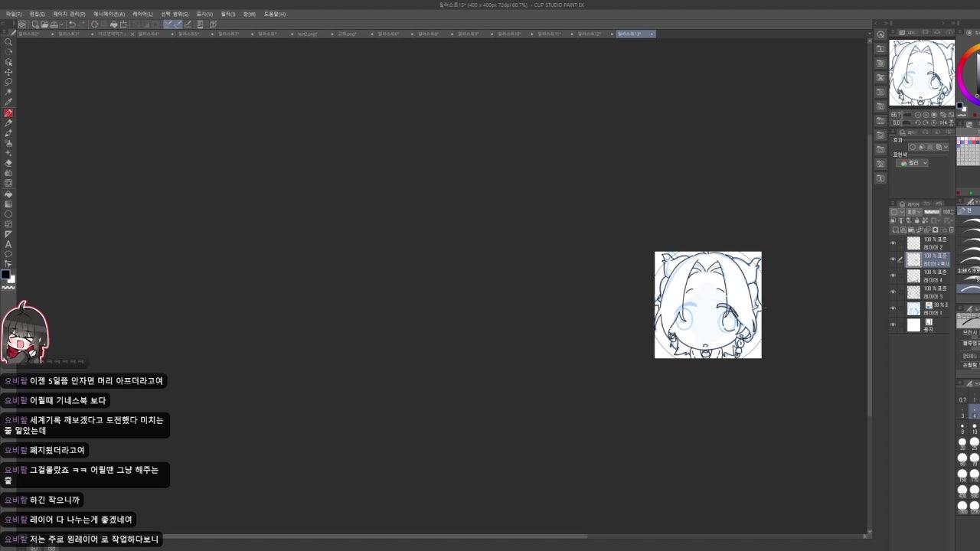The height and width of the screenshot is (551, 980).
Task: Open the 파일(F) menu
Action: point(14,14)
